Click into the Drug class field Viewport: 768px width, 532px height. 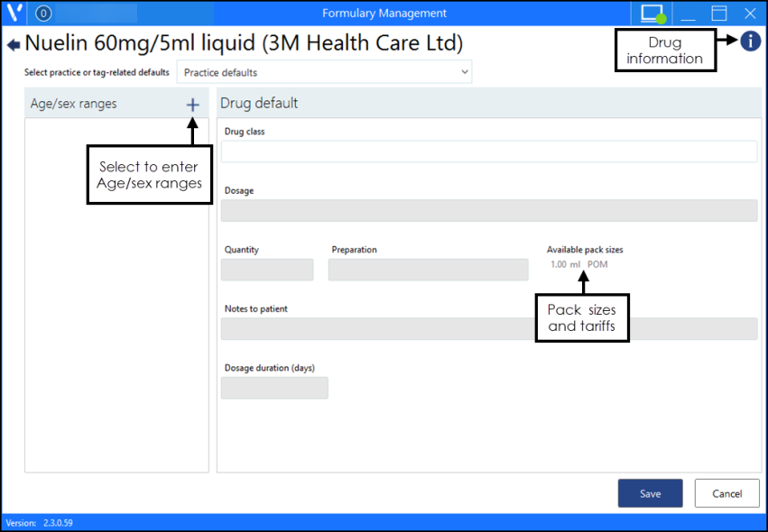click(488, 151)
